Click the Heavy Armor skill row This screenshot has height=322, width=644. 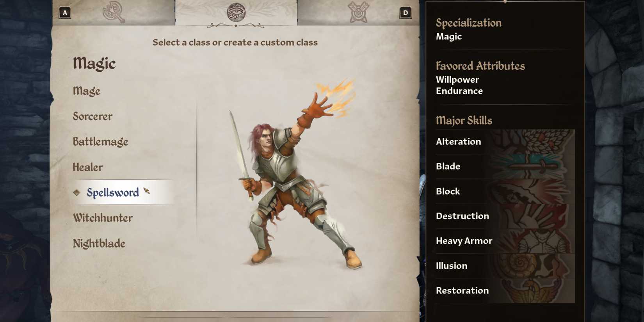(505, 241)
